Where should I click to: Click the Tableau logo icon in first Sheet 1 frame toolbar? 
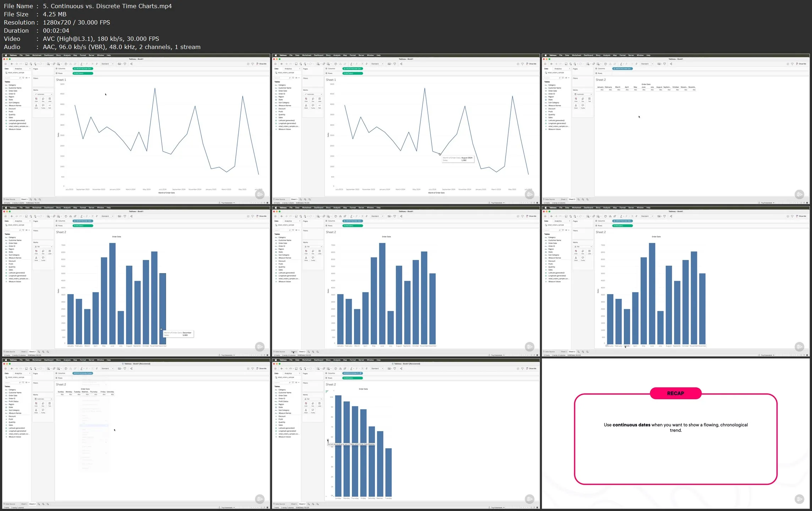[x=5, y=64]
